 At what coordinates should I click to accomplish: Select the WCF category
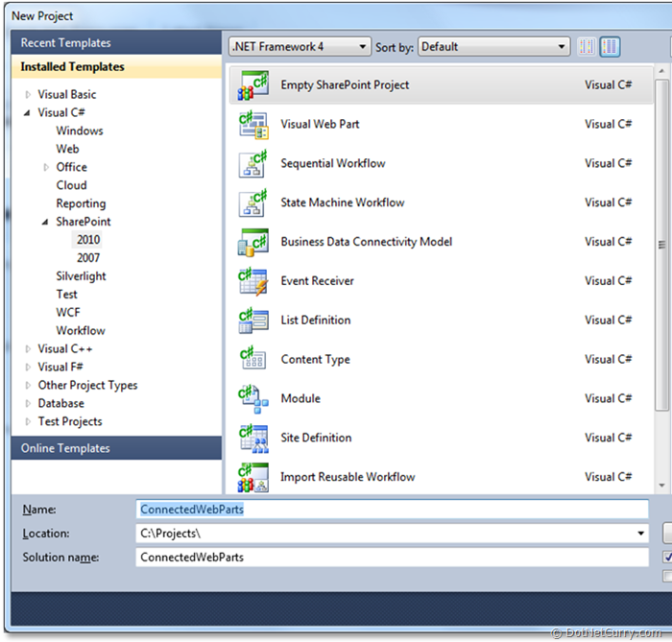[x=68, y=313]
